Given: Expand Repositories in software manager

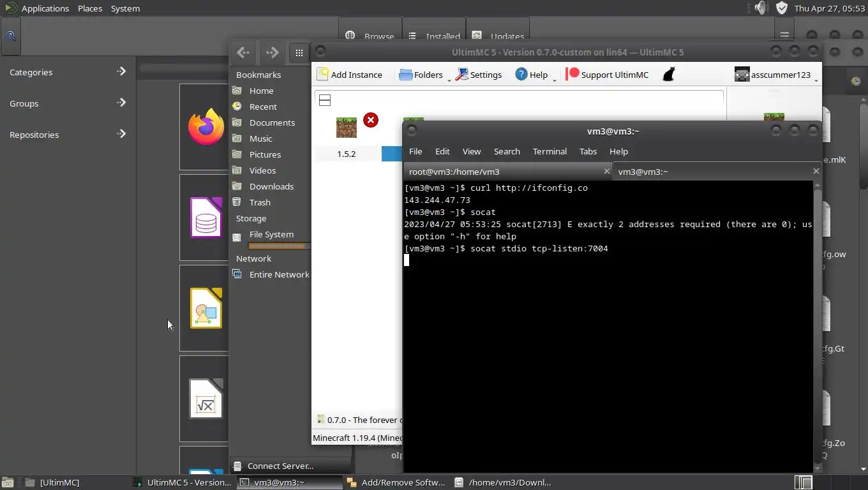Looking at the screenshot, I should pyautogui.click(x=67, y=135).
